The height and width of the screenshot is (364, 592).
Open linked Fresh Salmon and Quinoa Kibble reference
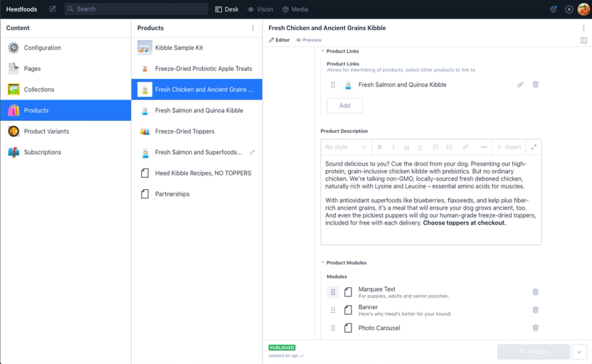tap(427, 85)
